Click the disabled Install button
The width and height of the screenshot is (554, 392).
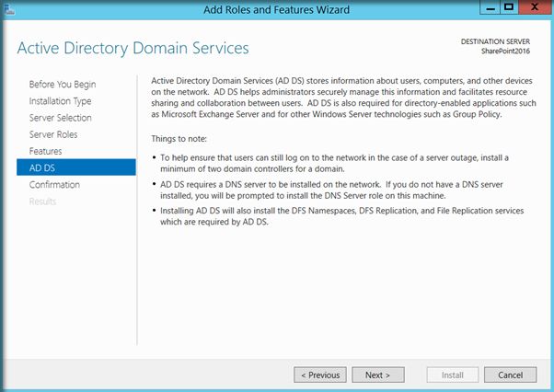click(x=453, y=375)
